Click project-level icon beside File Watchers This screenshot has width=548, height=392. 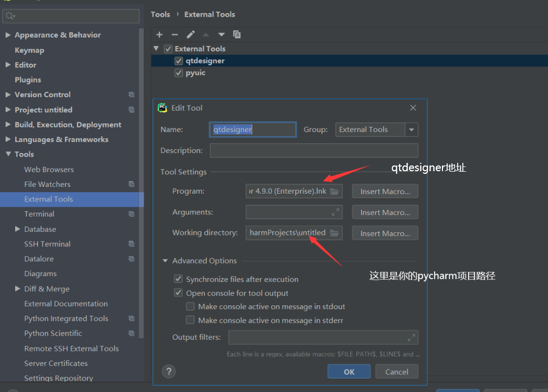pyautogui.click(x=132, y=184)
